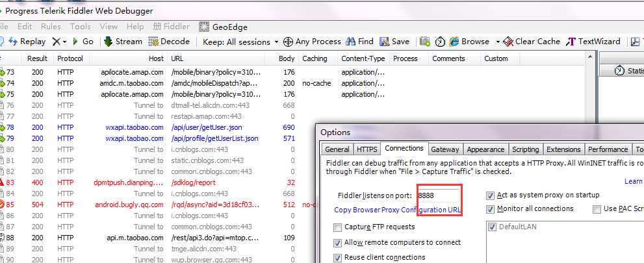Open the Remove sessions dropdown arrow
Viewport: 644px width, 263px height.
[x=64, y=42]
